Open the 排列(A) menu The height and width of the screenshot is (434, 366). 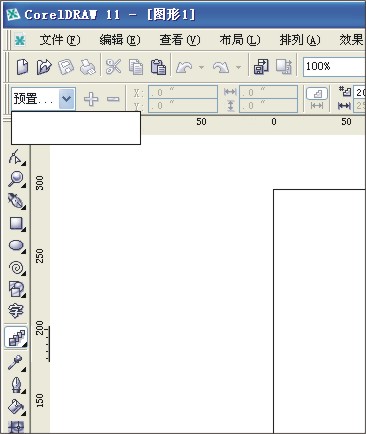pos(300,40)
